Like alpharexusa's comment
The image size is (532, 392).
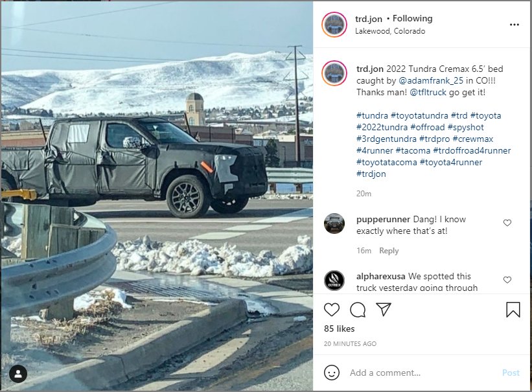point(507,280)
